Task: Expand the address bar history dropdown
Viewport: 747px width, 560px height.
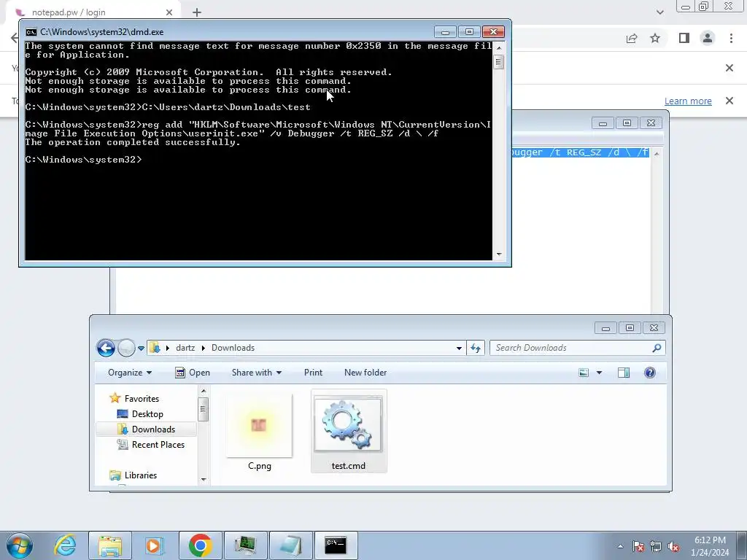Action: point(459,348)
